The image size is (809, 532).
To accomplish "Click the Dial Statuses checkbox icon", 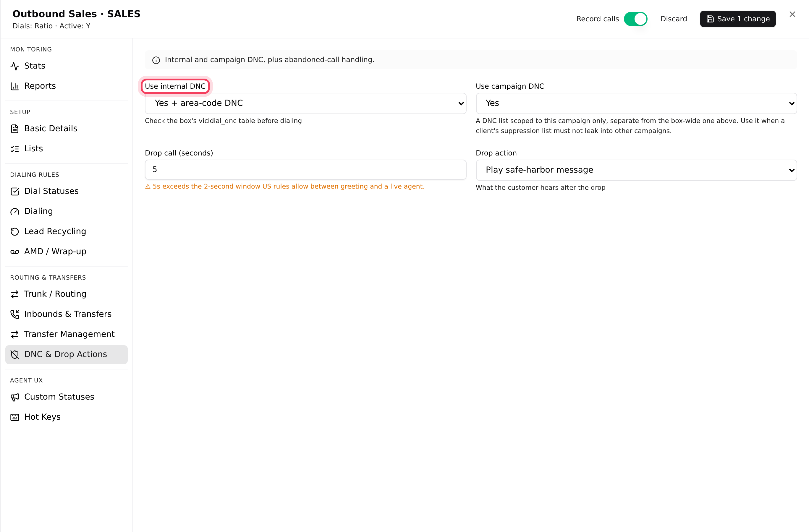I will tap(14, 191).
